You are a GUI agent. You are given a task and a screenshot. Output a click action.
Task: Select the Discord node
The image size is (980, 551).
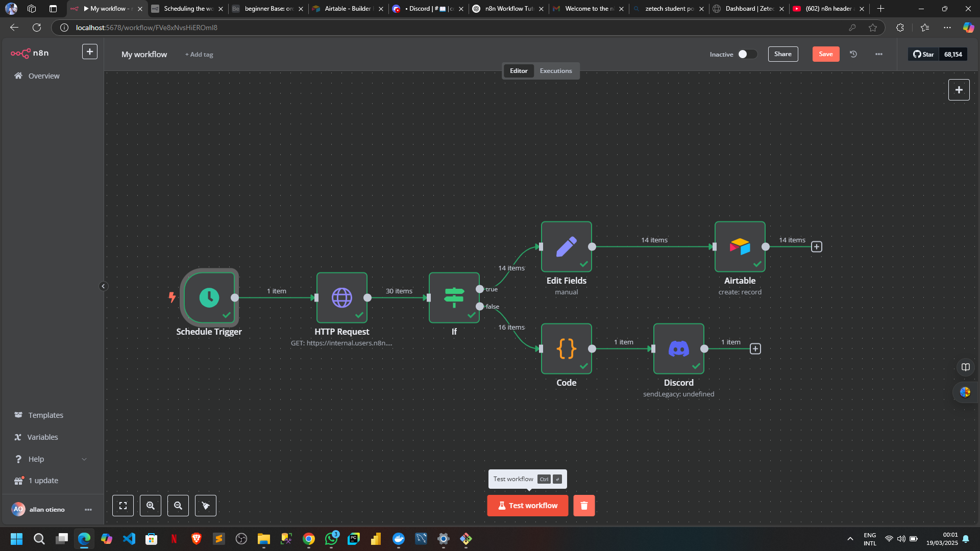tap(678, 348)
